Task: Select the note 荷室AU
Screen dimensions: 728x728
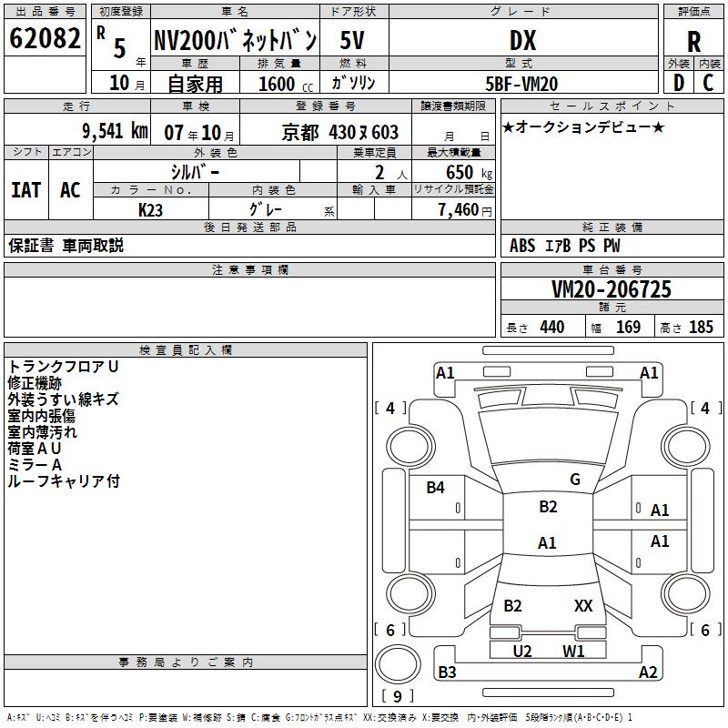Action: click(35, 449)
